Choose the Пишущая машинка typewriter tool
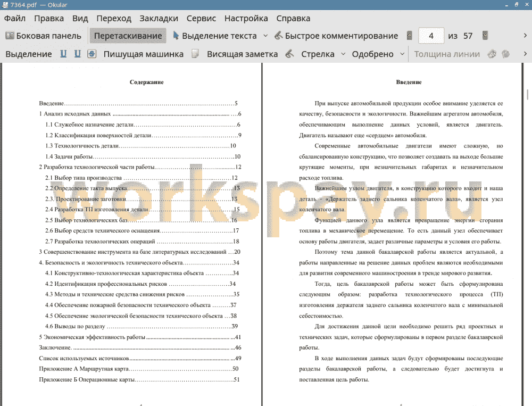The width and height of the screenshot is (532, 406). tap(143, 54)
